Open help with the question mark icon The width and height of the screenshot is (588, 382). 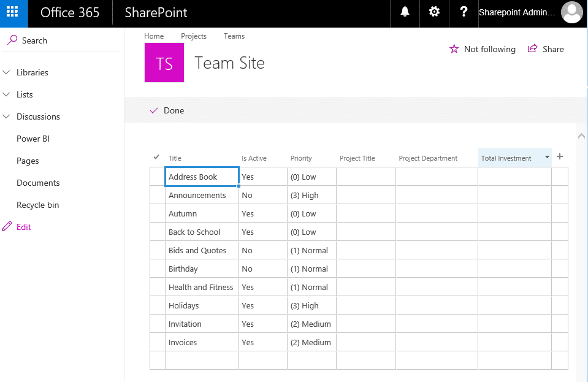[464, 13]
